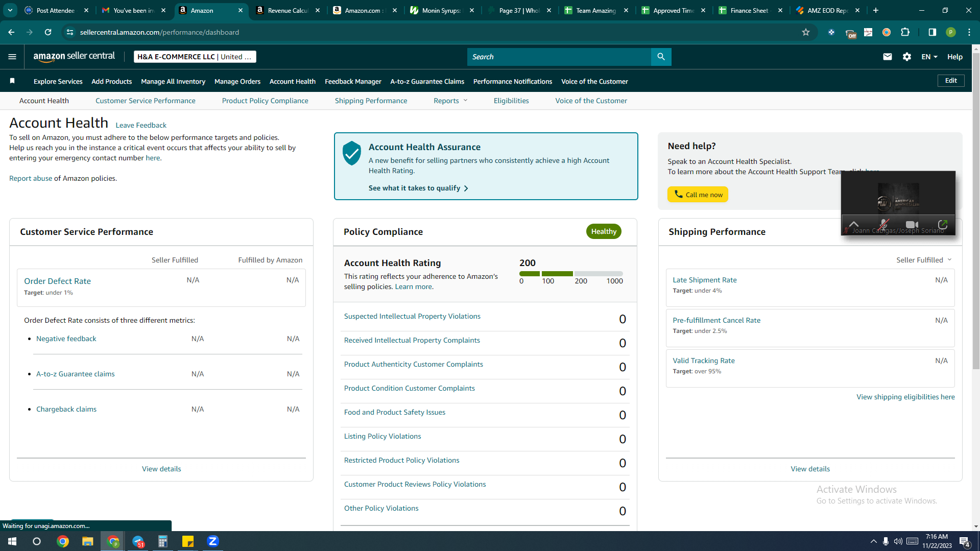The image size is (980, 551).
Task: Open Zoom from the taskbar
Action: [213, 541]
